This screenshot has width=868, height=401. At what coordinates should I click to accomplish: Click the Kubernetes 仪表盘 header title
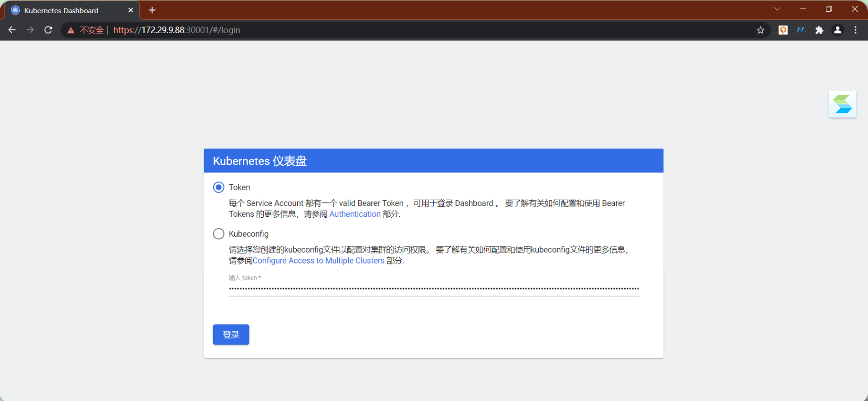(260, 161)
